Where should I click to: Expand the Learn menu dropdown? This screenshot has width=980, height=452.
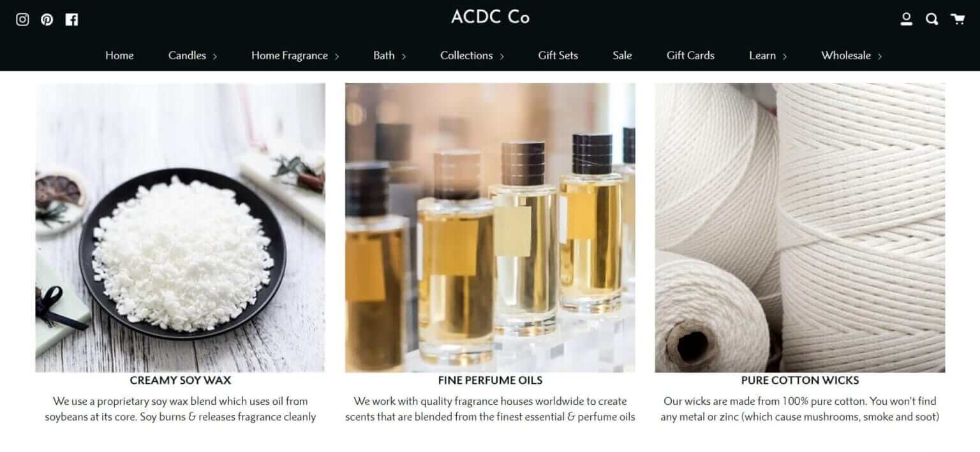point(768,55)
